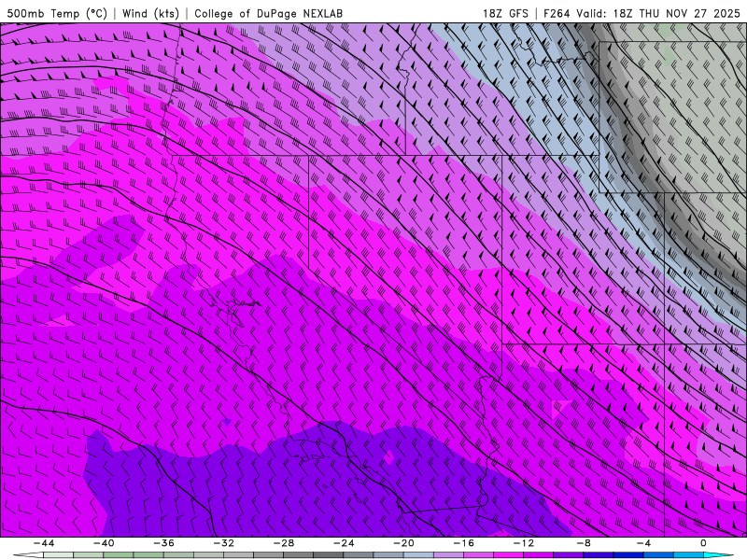The height and width of the screenshot is (560, 747).
Task: Click the -12 colorbar scale label
Action: [524, 543]
